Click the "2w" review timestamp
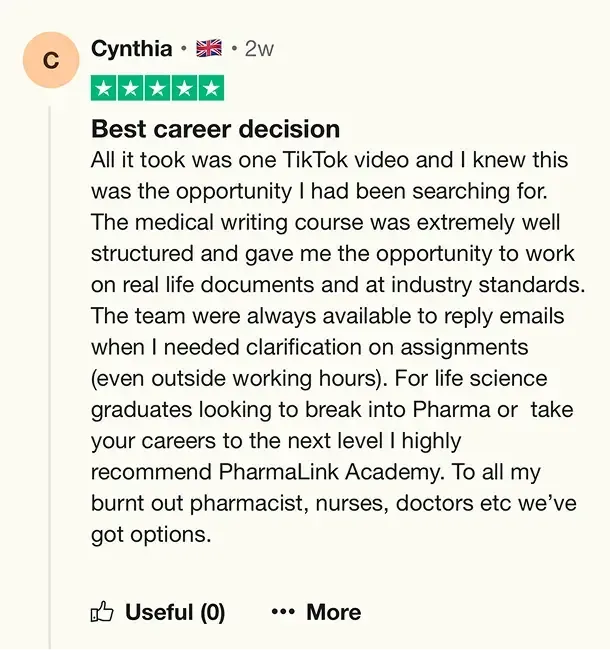The width and height of the screenshot is (610, 650). [259, 48]
